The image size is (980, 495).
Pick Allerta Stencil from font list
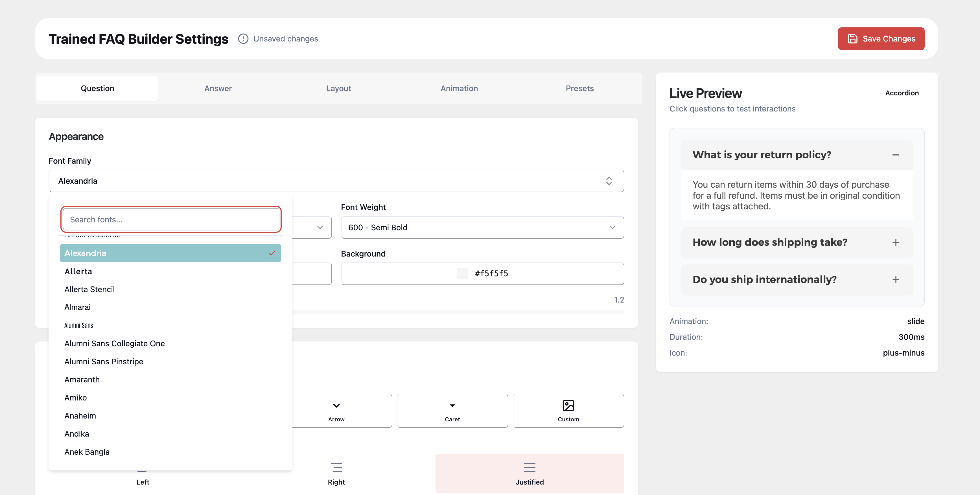tap(89, 289)
